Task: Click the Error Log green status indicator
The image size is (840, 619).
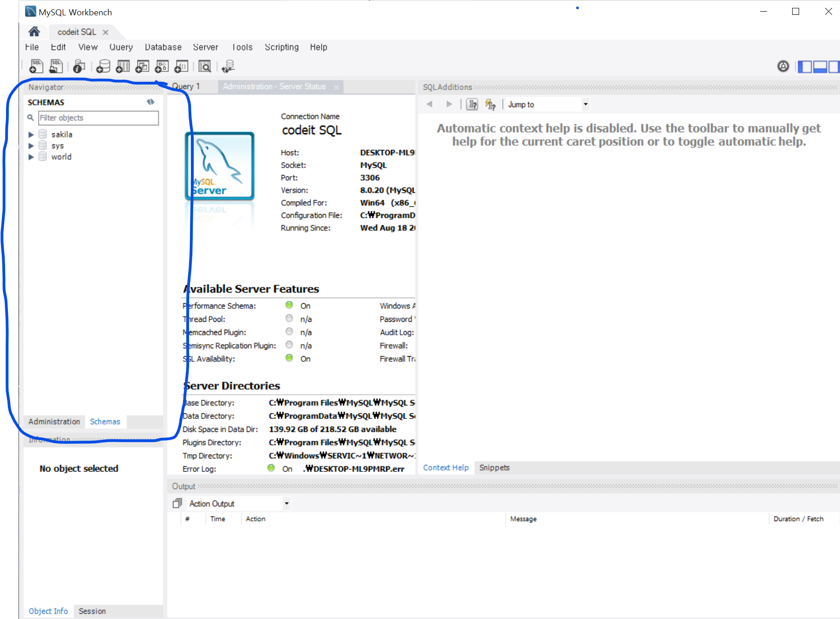Action: tap(271, 468)
